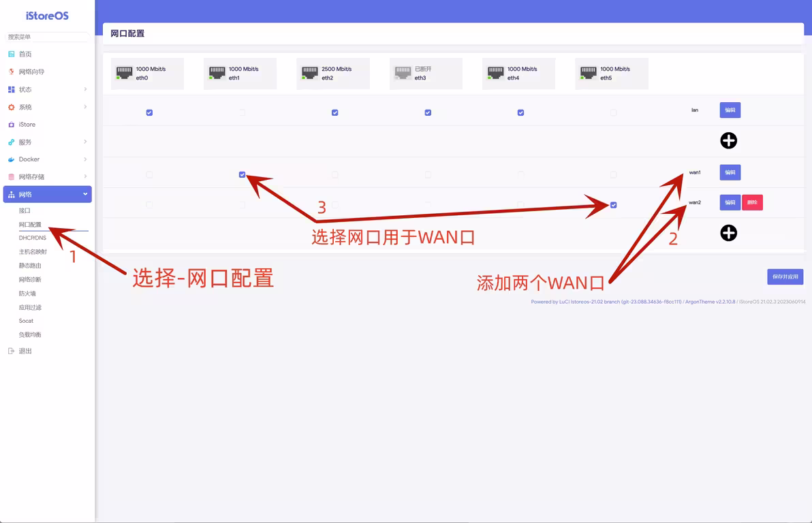Open the 防火墙 menu item

tap(28, 294)
